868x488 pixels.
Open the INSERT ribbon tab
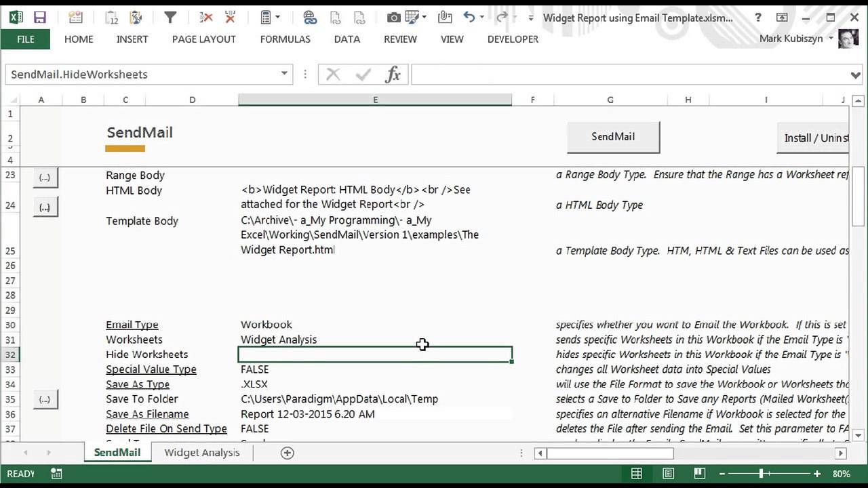tap(132, 39)
